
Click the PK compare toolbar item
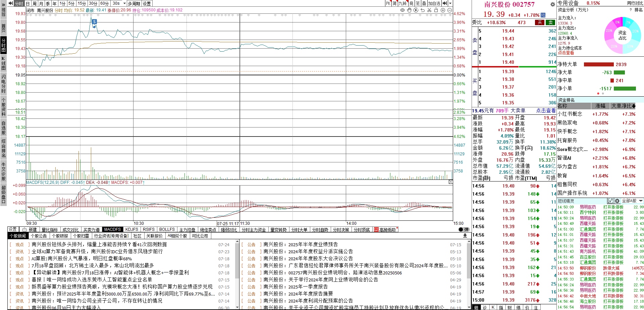[388, 3]
